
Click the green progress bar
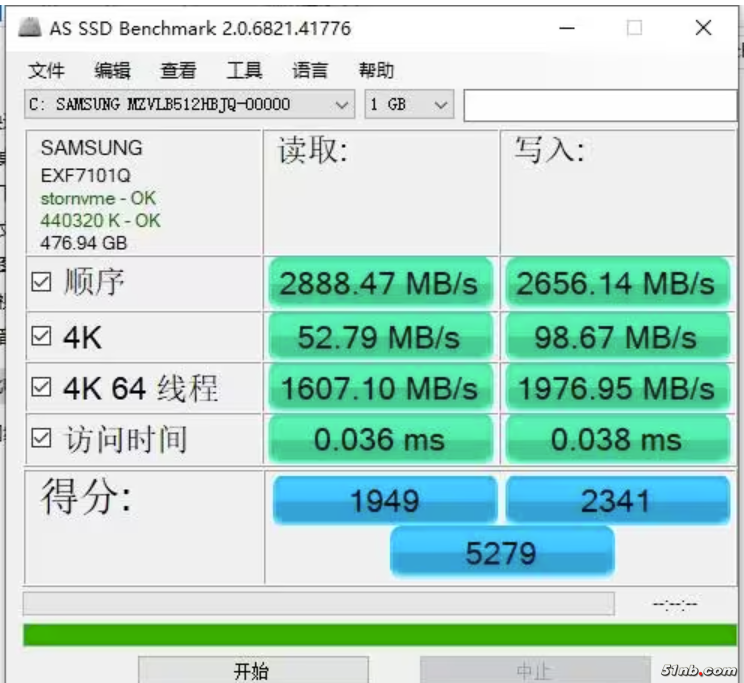click(379, 635)
